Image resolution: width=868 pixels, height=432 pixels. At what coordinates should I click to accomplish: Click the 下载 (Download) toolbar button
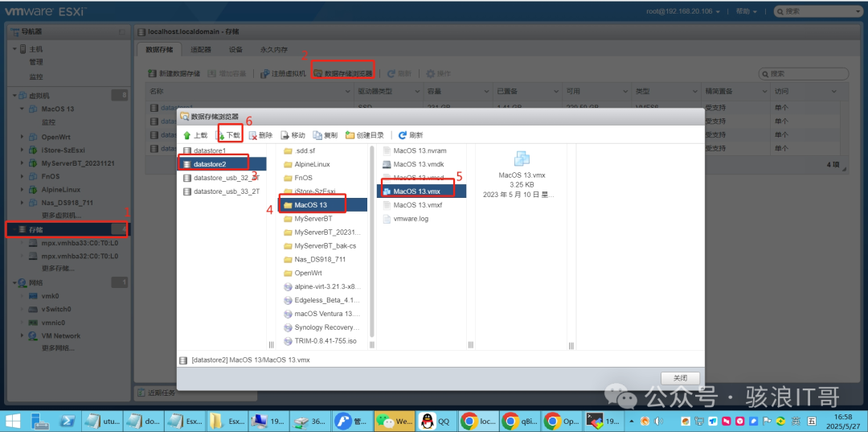click(x=228, y=134)
